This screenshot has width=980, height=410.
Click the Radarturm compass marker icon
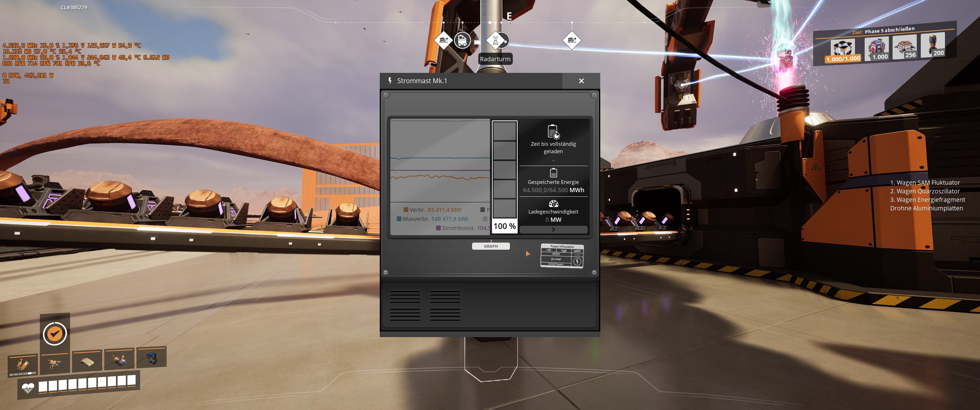click(496, 40)
